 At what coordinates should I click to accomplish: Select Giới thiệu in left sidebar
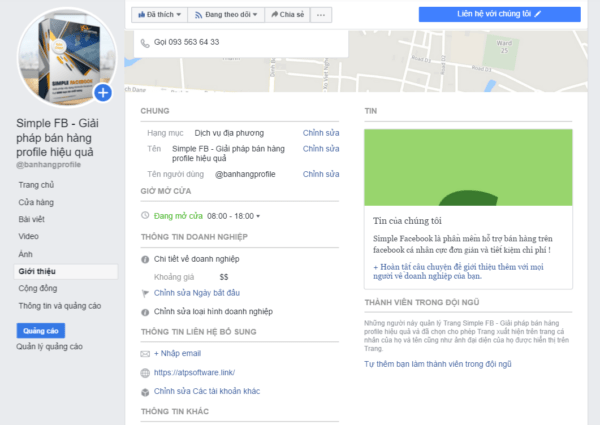pyautogui.click(x=66, y=271)
